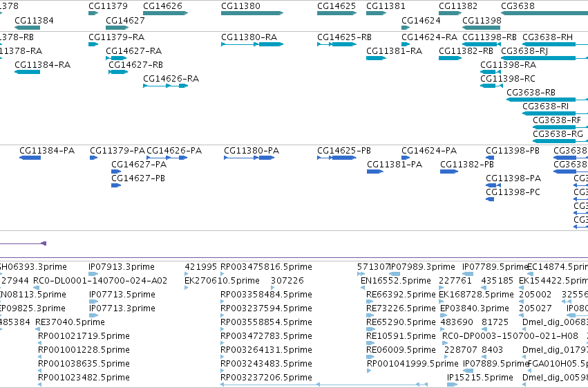Select EST RE66392.5prime
The height and width of the screenshot is (388, 588).
coord(401,295)
